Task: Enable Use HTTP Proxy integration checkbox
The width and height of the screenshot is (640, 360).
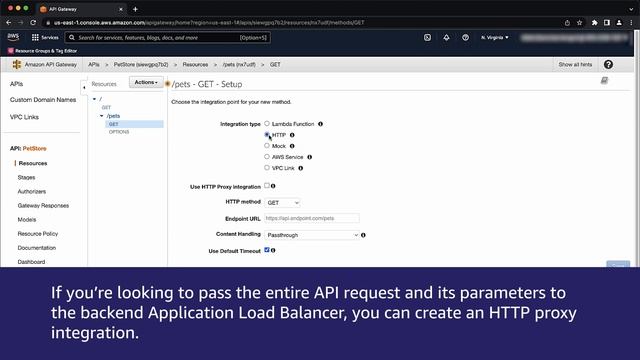Action: pos(267,186)
